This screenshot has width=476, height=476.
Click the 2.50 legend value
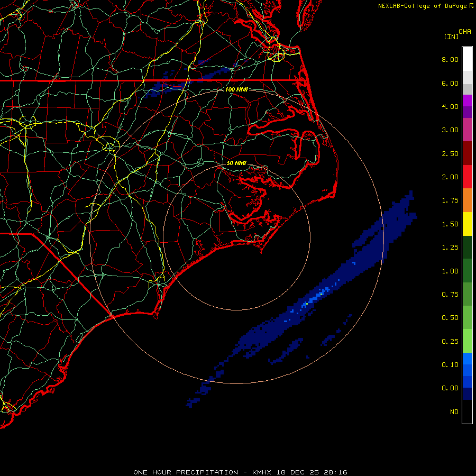[x=450, y=153]
